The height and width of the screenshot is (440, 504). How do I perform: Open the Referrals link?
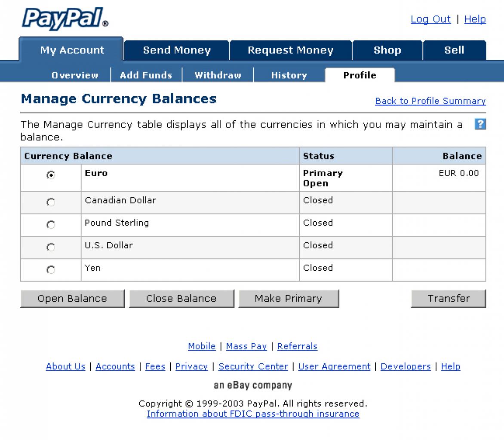[x=297, y=346]
